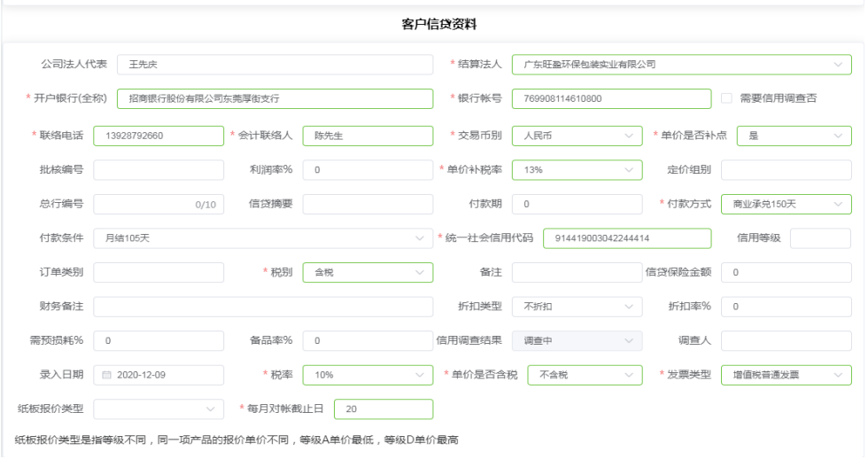Click the 总行编号 field showing 0/10

point(159,204)
